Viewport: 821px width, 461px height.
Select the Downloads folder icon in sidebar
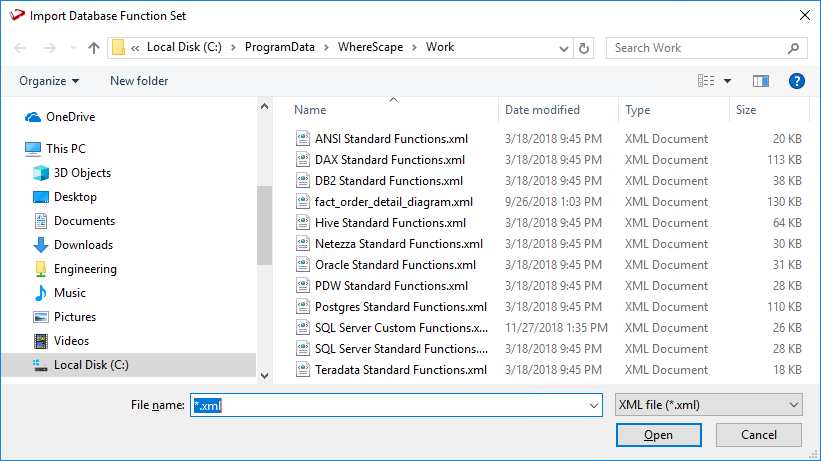(41, 245)
